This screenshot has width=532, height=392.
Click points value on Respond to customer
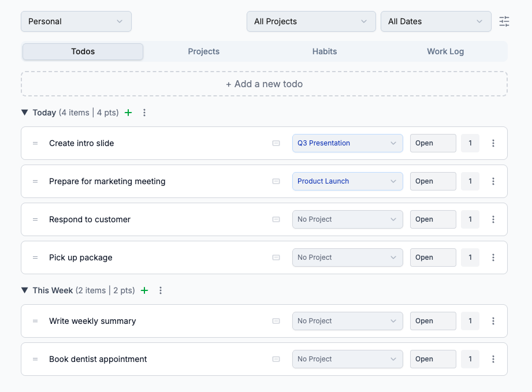(x=470, y=219)
